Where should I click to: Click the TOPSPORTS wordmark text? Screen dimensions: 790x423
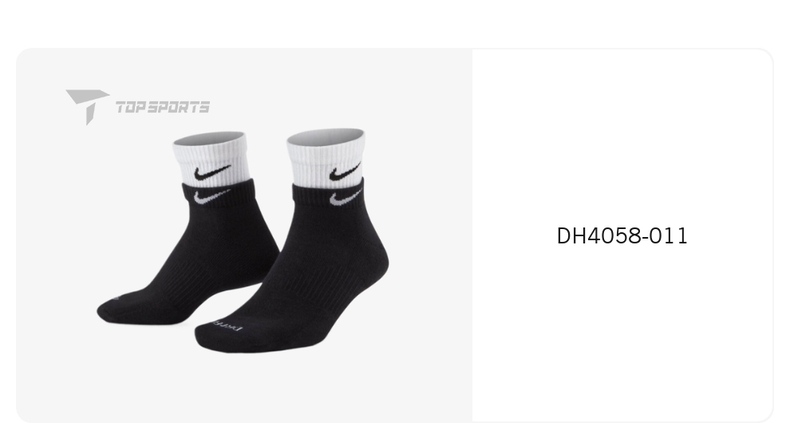[x=163, y=107]
